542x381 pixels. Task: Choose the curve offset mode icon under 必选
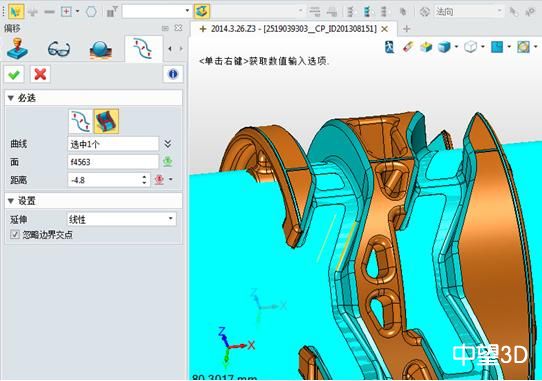(x=81, y=121)
